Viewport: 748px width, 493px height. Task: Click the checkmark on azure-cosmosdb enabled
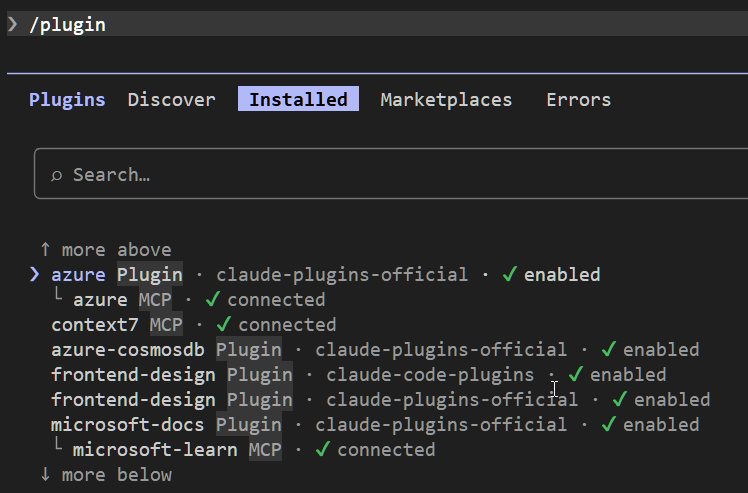(609, 349)
